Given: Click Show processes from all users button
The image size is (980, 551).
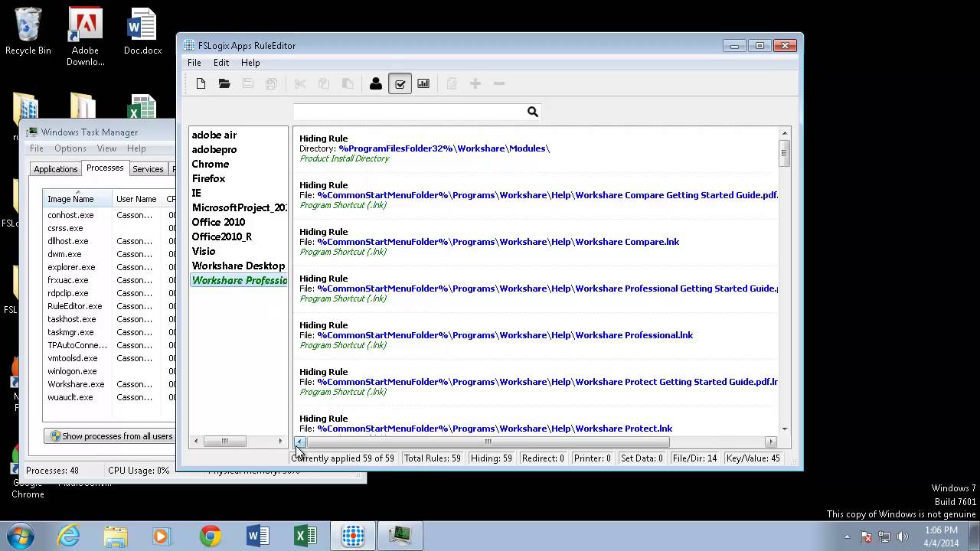Looking at the screenshot, I should (x=110, y=436).
